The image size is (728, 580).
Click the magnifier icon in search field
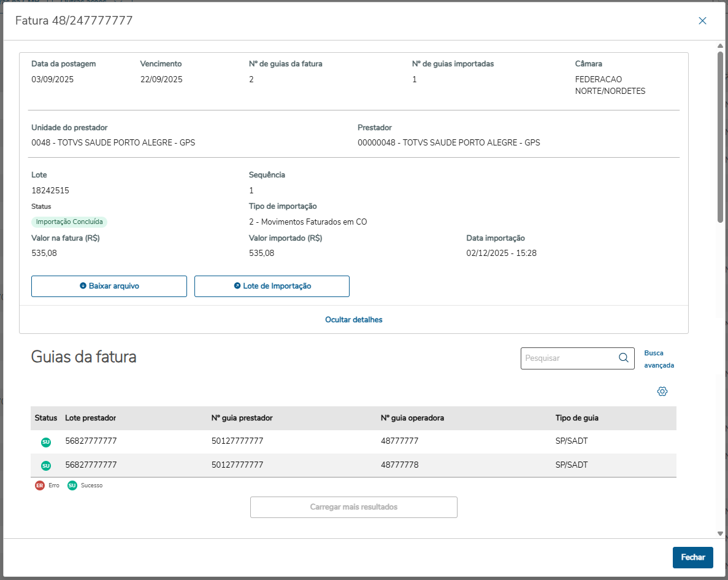623,358
